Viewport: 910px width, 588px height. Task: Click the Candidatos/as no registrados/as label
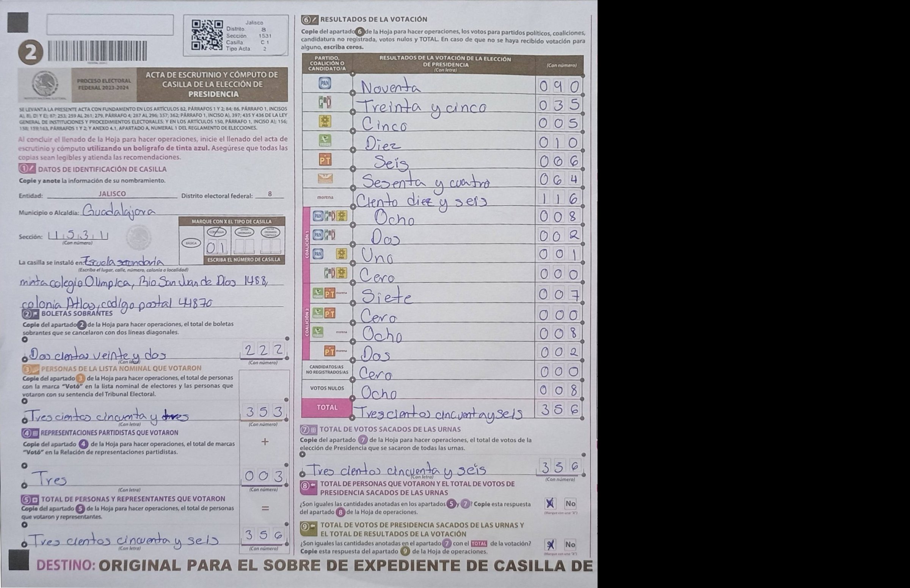coord(327,369)
